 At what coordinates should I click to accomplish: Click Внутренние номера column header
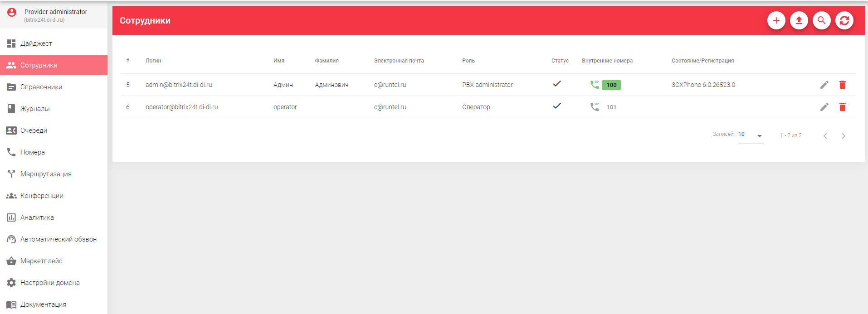[607, 61]
